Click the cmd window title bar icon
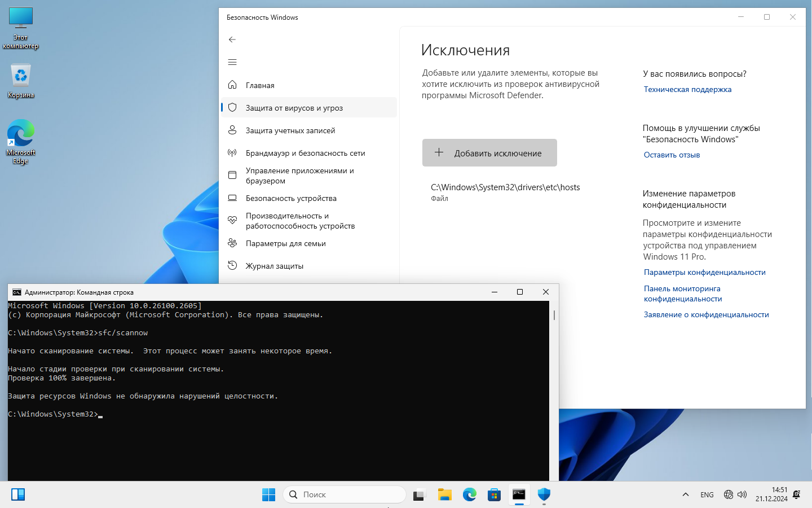The width and height of the screenshot is (812, 508). (17, 292)
